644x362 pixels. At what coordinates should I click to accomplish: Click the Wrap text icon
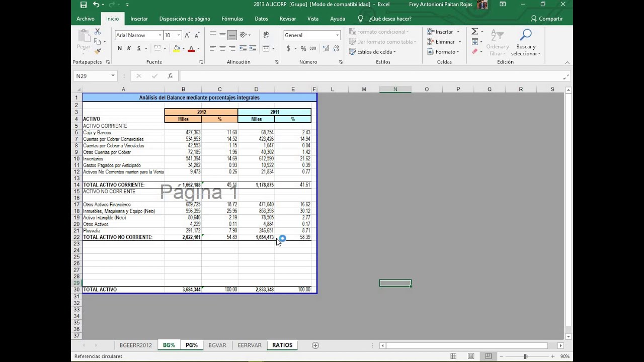point(266,35)
